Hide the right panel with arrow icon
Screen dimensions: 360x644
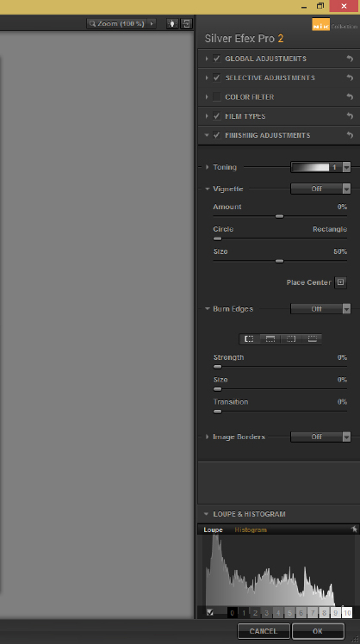coord(186,23)
